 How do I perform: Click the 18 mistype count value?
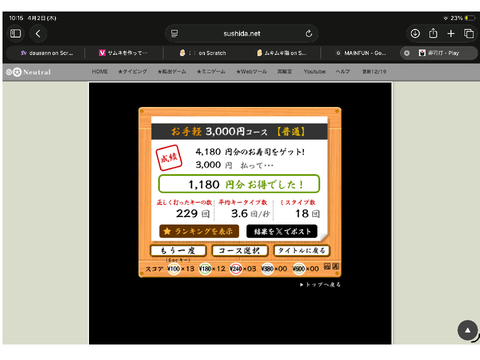pyautogui.click(x=302, y=213)
